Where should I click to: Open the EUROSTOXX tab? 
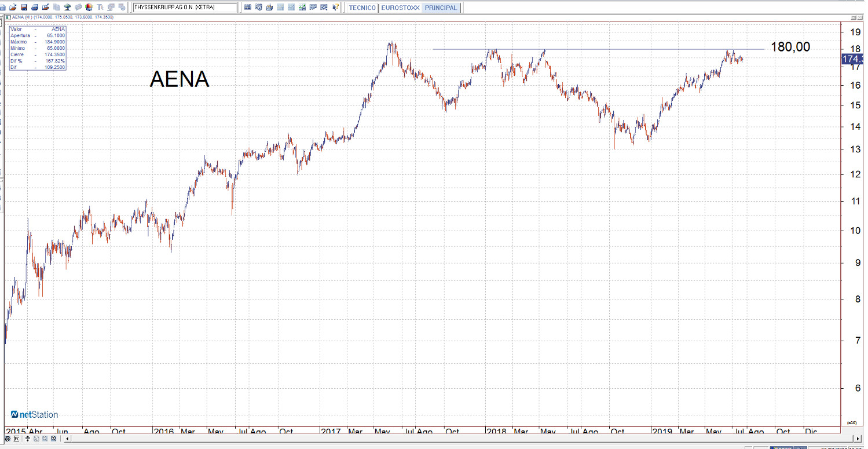400,8
